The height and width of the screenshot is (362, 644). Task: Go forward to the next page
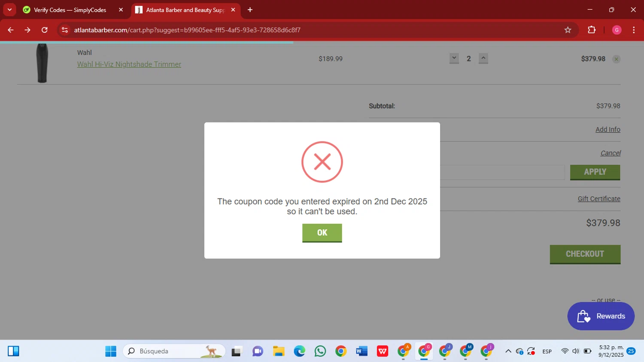[27, 30]
